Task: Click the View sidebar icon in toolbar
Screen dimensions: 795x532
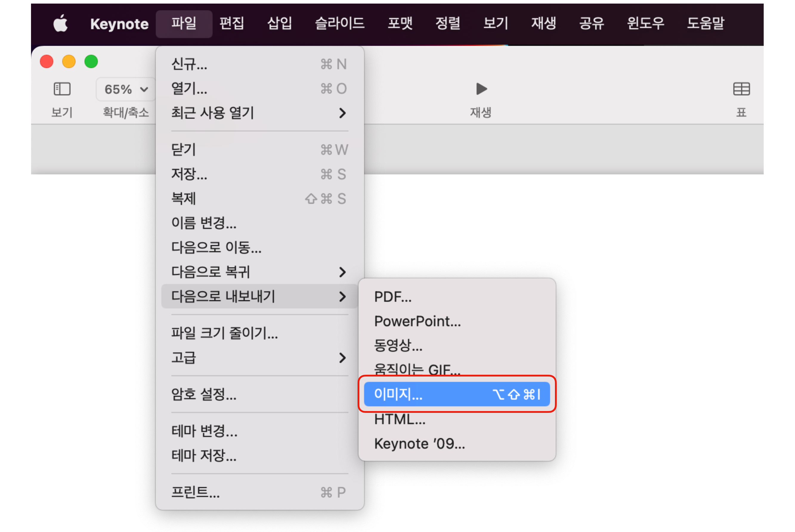Action: [62, 89]
